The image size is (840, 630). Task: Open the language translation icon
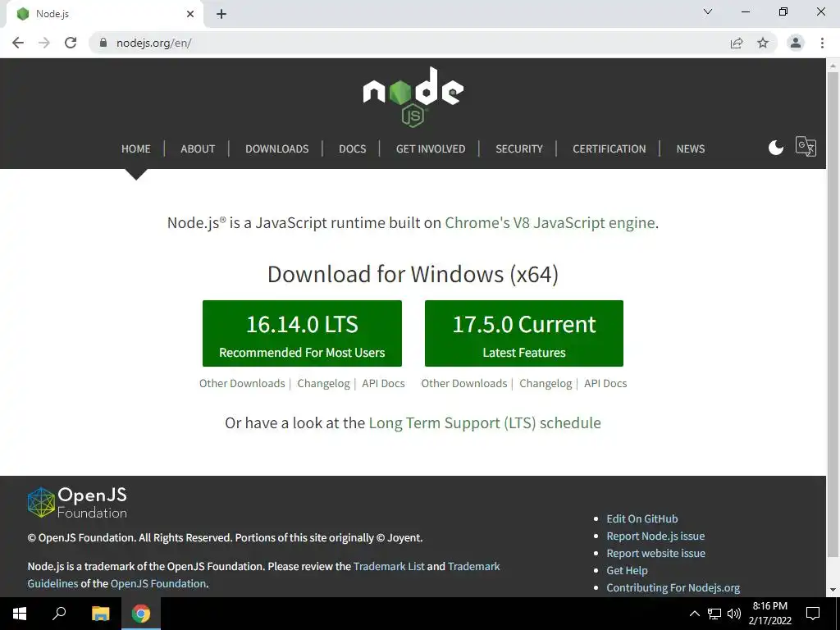(806, 146)
